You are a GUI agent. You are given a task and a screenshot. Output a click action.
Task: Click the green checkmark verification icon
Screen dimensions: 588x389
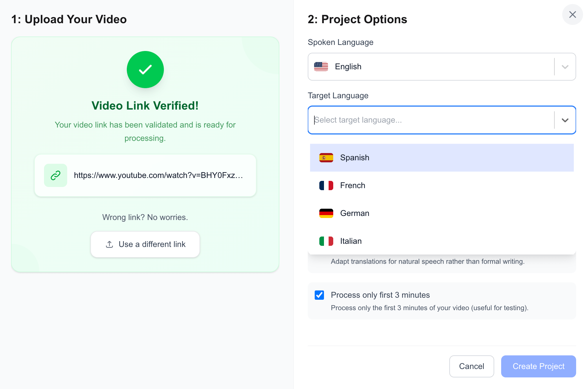click(145, 69)
